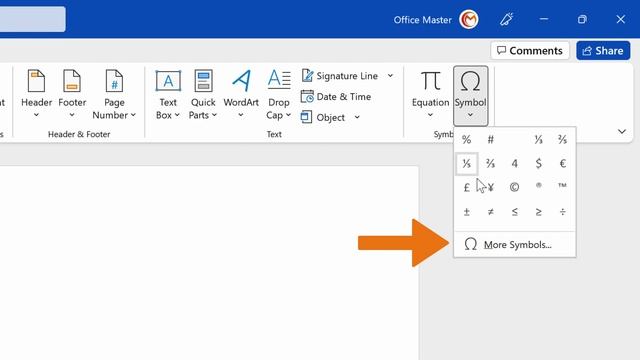
Task: Click the Share button
Action: point(603,51)
